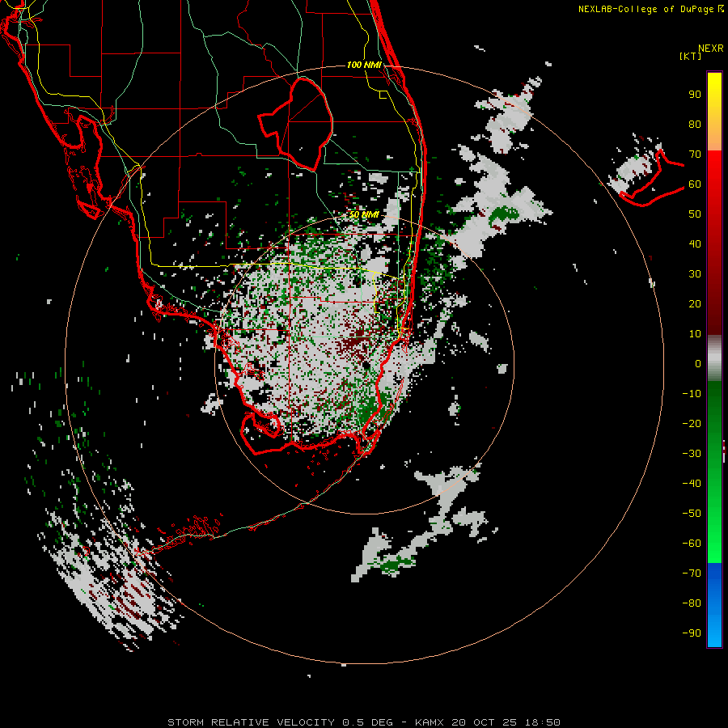Click the -10 value on the velocity scale
Viewport: 728px width, 728px height.
click(x=692, y=394)
